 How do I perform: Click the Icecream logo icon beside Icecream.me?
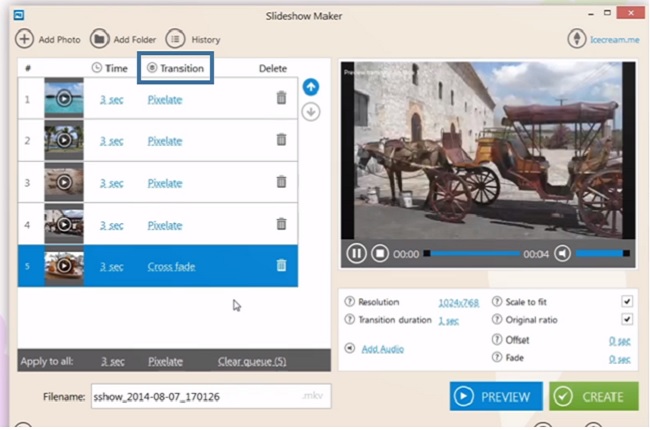(577, 39)
